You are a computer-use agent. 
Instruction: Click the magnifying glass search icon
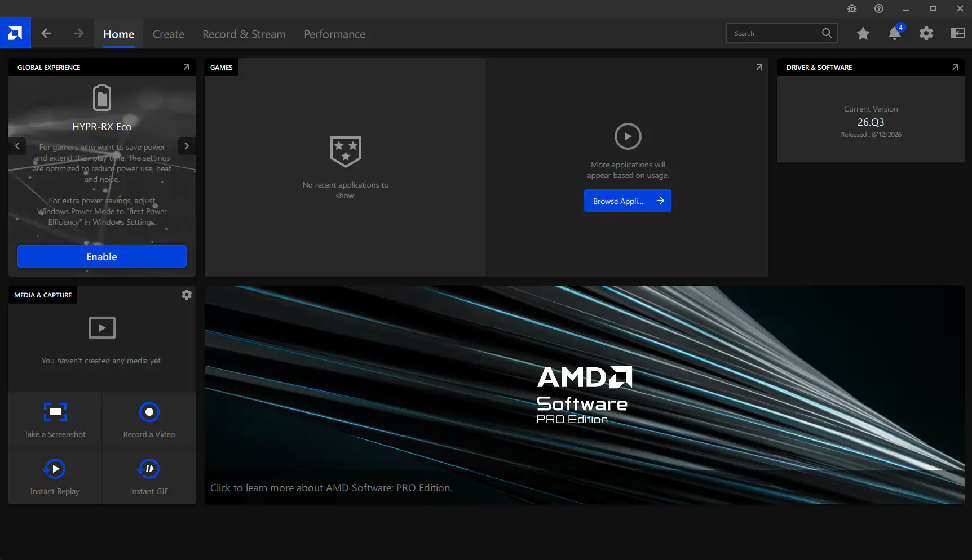tap(827, 33)
